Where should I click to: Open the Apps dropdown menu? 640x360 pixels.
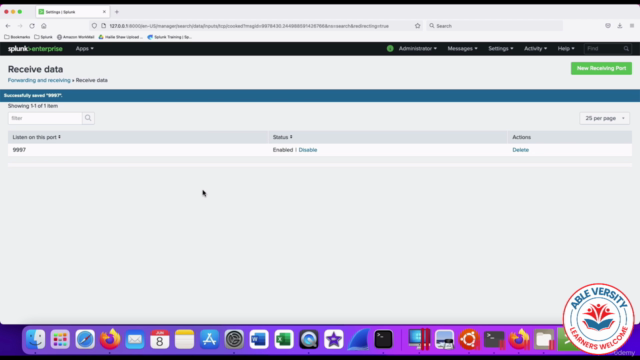pyautogui.click(x=84, y=49)
